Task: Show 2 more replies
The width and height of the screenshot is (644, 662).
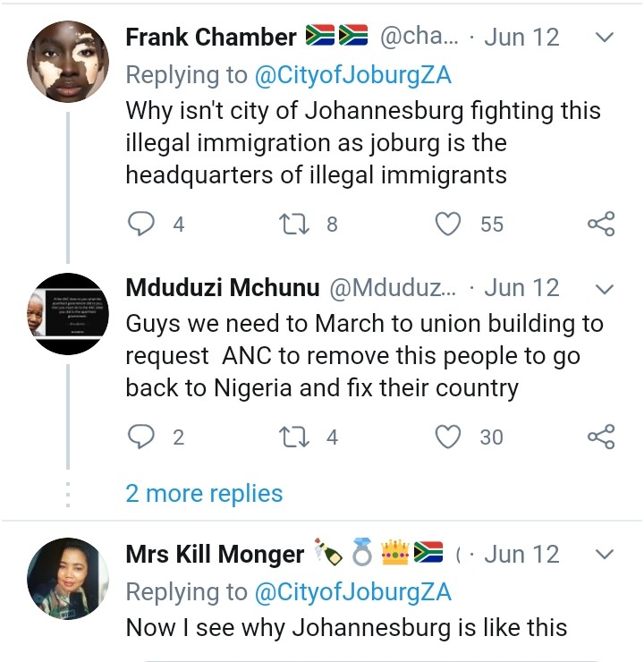Action: [204, 493]
